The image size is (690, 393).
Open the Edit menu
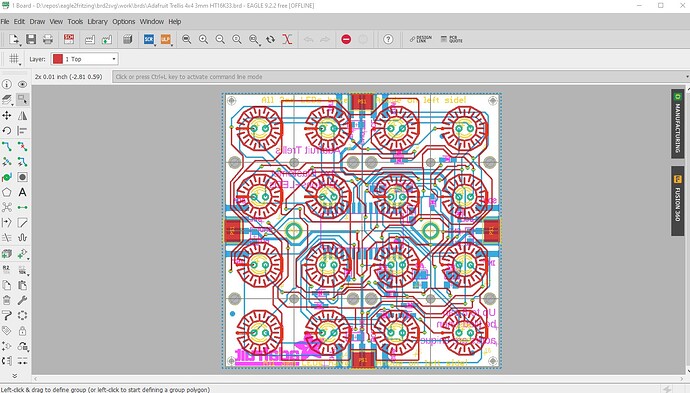(19, 22)
